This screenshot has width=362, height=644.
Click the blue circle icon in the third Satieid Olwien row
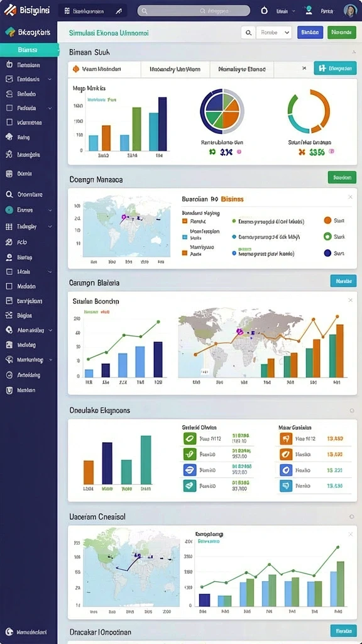tap(190, 470)
